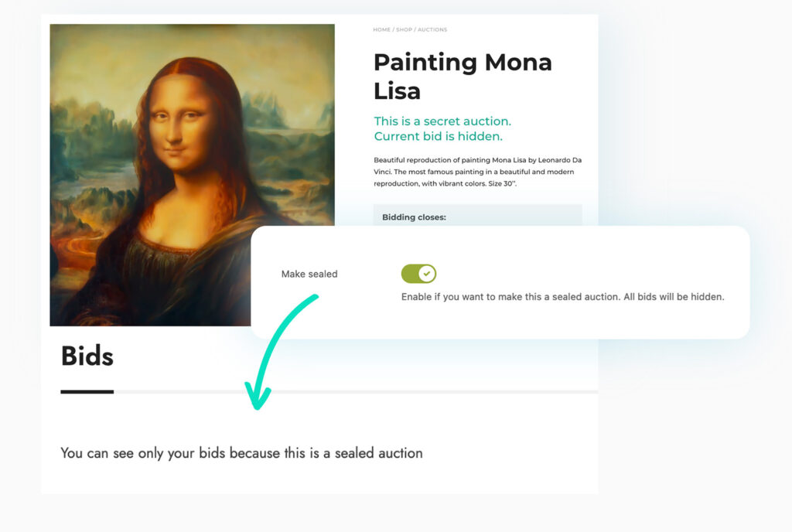Go to the SHOP breadcrumb link
792x532 pixels.
click(404, 30)
